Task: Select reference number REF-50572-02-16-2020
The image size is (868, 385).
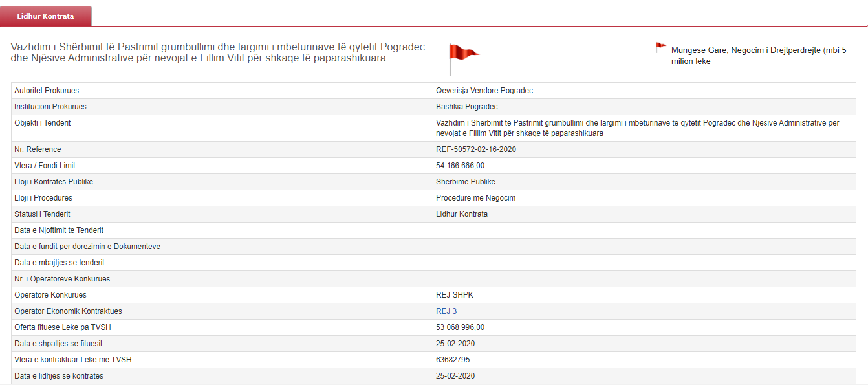Action: [x=476, y=149]
